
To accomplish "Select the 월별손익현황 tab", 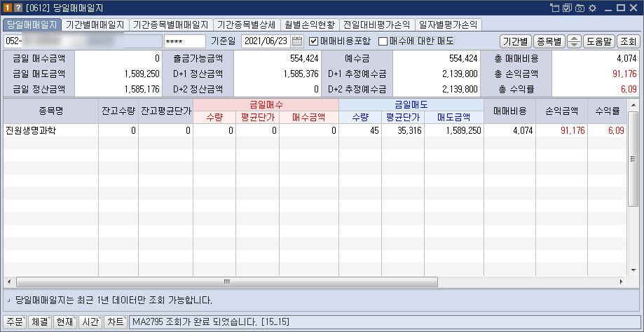I will coord(310,25).
